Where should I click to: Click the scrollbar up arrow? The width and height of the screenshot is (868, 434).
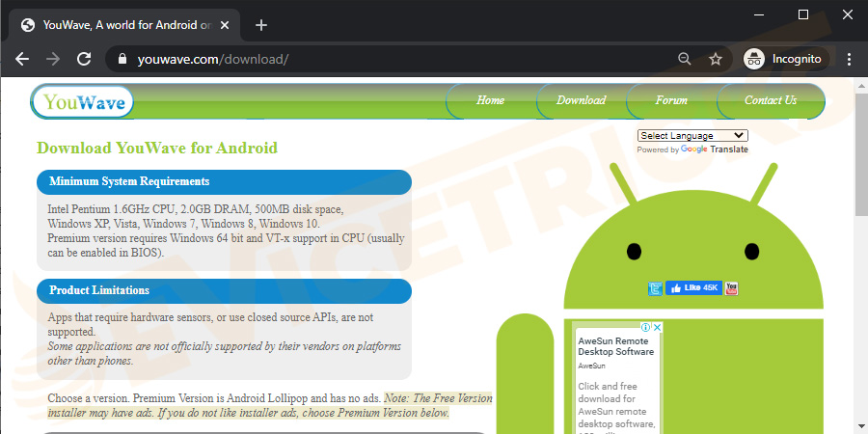pyautogui.click(x=861, y=85)
